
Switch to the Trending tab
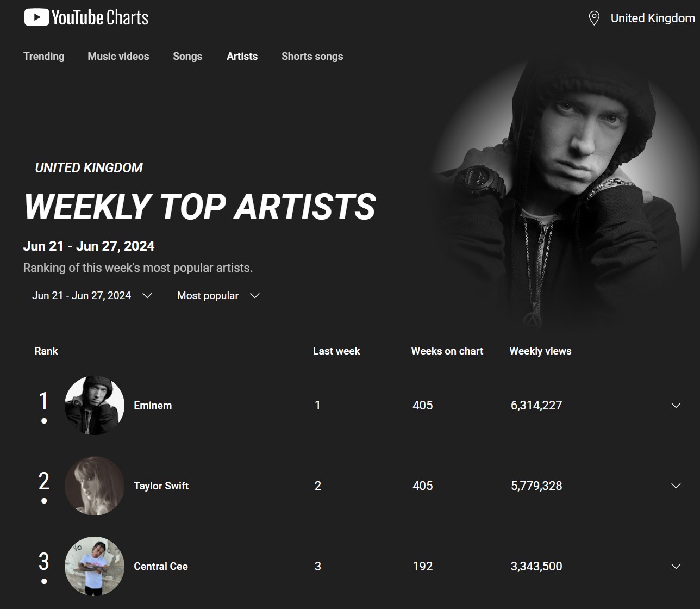[44, 56]
